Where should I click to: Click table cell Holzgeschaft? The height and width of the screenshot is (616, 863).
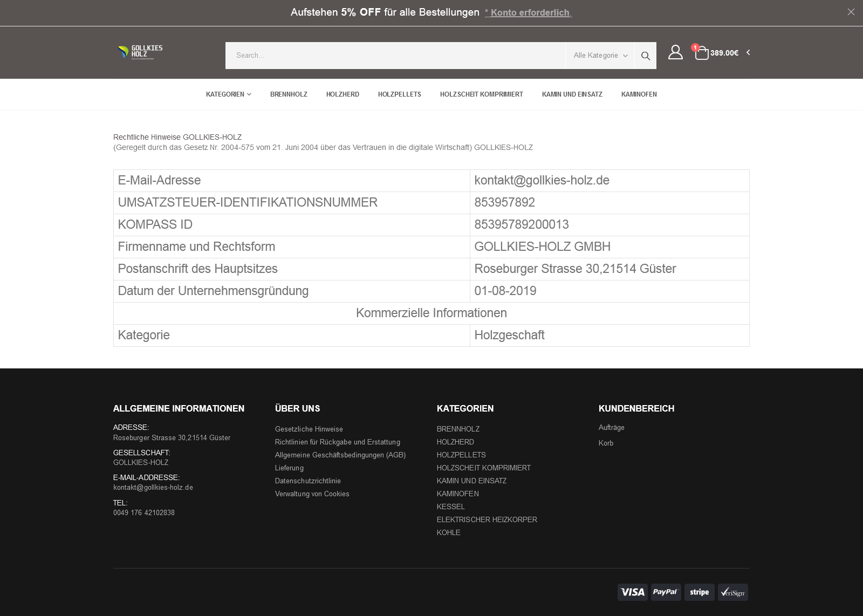(609, 336)
